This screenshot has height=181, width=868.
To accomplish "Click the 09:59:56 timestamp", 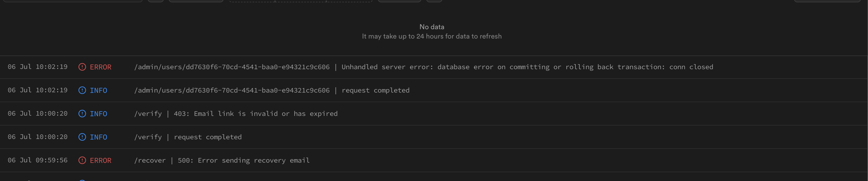I will coord(37,160).
